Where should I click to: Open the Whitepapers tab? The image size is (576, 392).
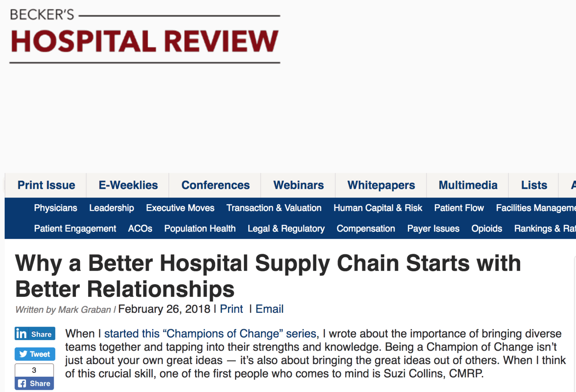[381, 185]
